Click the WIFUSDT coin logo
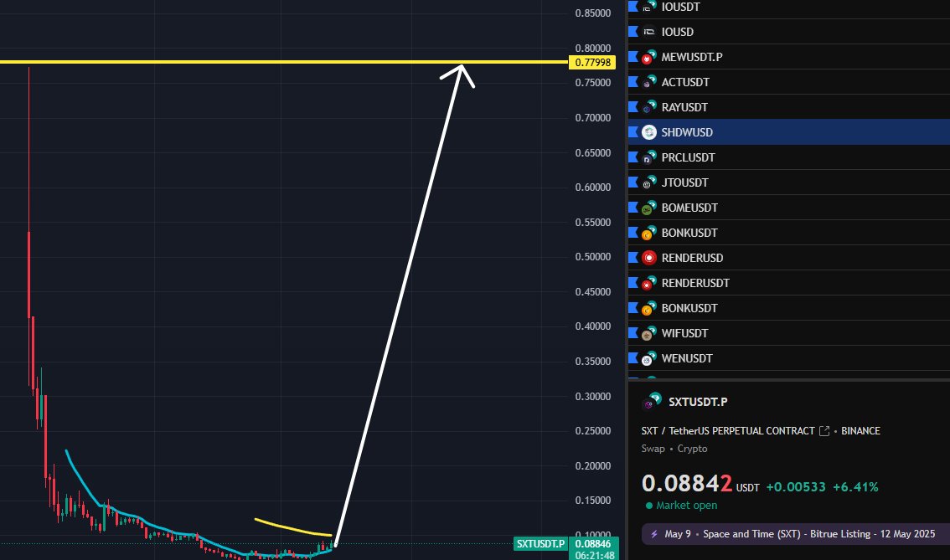 [649, 333]
